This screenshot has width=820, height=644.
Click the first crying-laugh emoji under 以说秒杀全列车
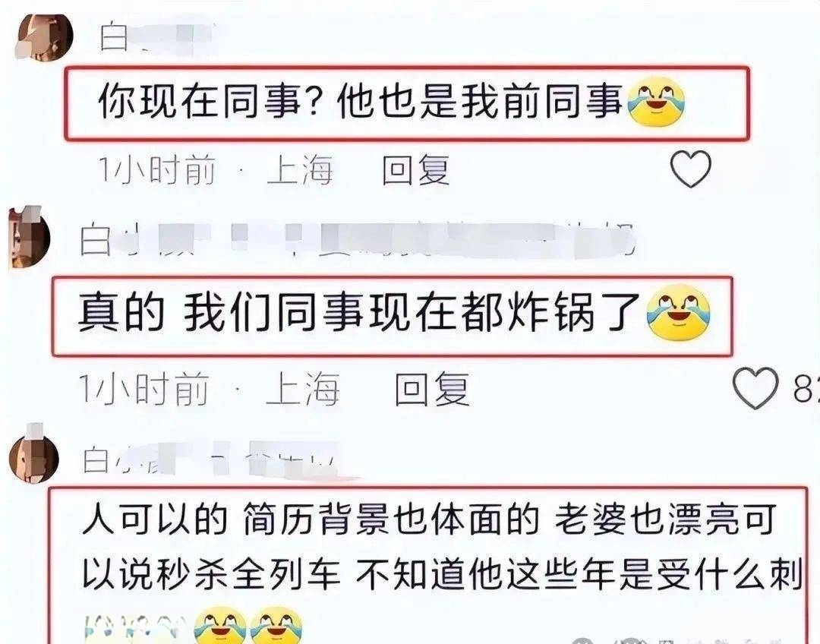click(220, 625)
